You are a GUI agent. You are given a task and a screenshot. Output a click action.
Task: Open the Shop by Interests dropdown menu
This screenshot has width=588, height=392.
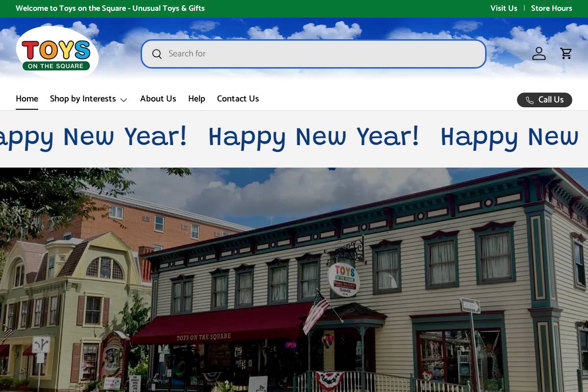pyautogui.click(x=83, y=99)
